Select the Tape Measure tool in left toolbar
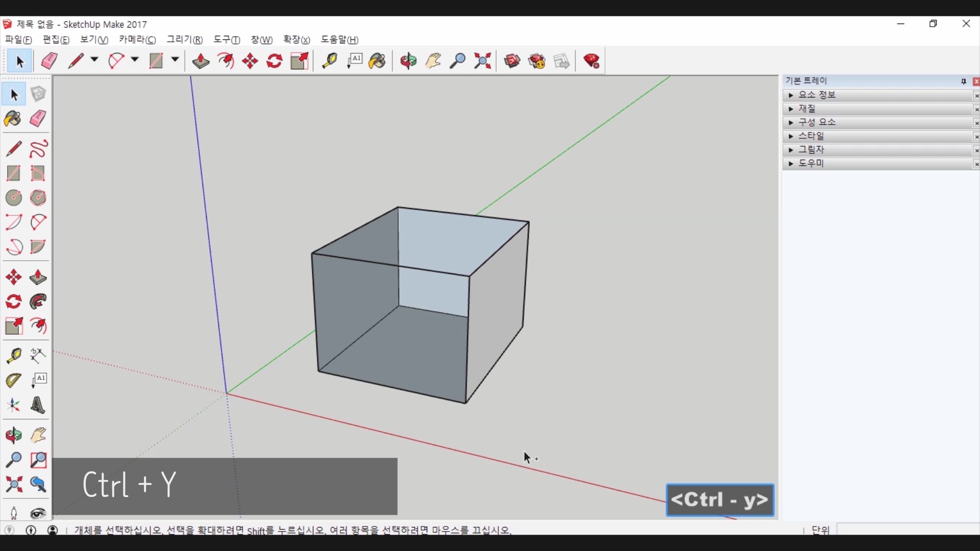980x551 pixels. pos(13,356)
